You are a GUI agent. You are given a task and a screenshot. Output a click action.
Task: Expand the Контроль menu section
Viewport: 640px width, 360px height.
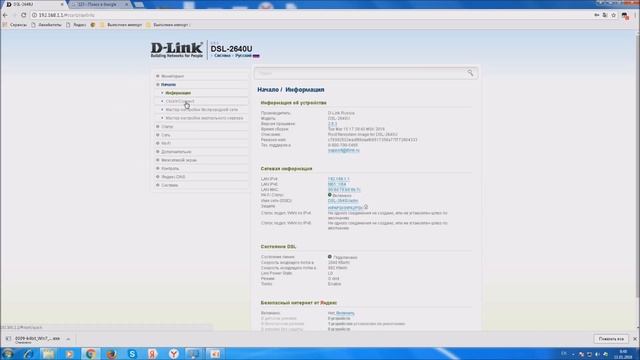(170, 169)
